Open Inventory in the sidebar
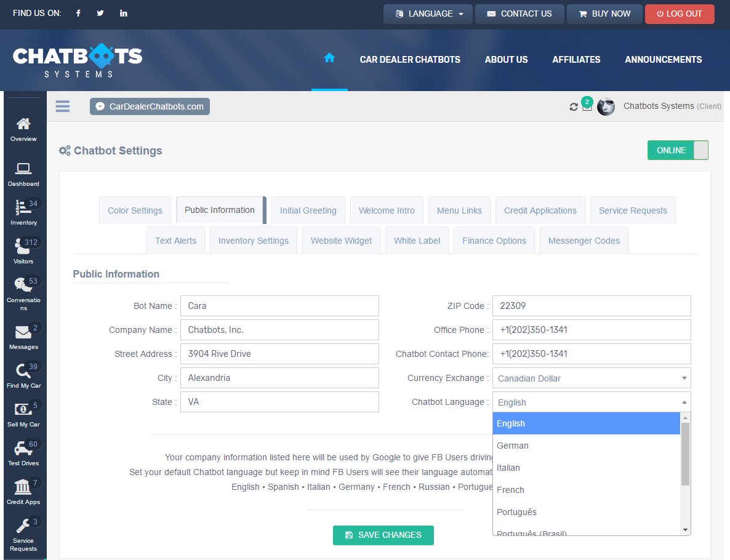730x560 pixels. 23,213
